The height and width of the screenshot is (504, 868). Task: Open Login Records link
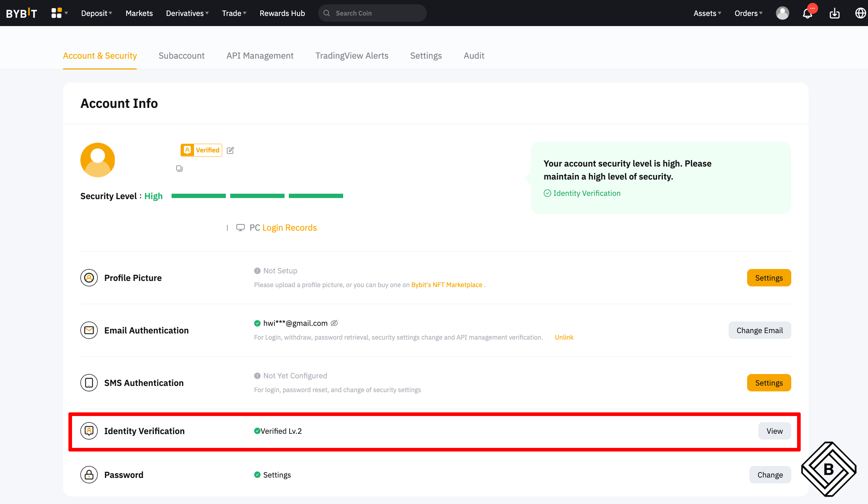(x=289, y=228)
